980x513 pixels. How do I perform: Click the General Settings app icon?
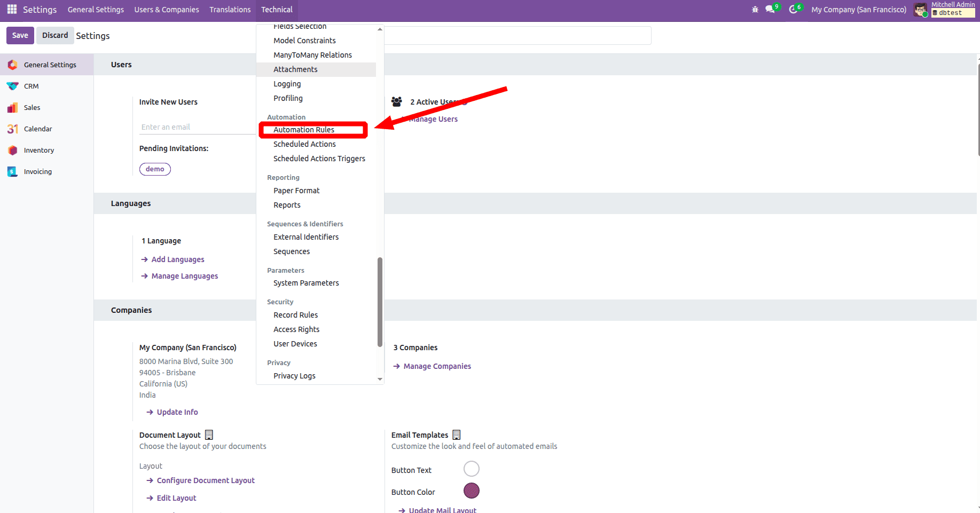click(13, 65)
